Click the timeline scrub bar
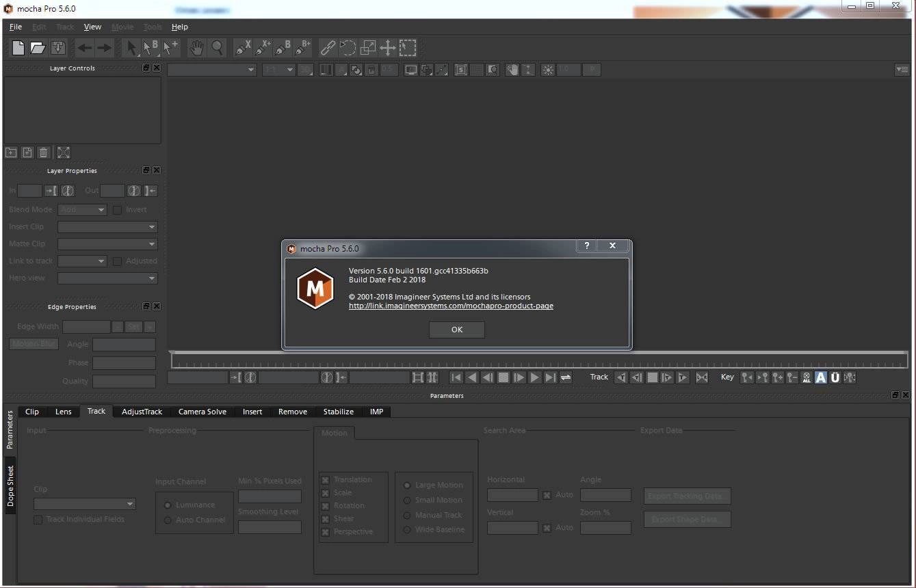The height and width of the screenshot is (588, 916). click(x=540, y=360)
